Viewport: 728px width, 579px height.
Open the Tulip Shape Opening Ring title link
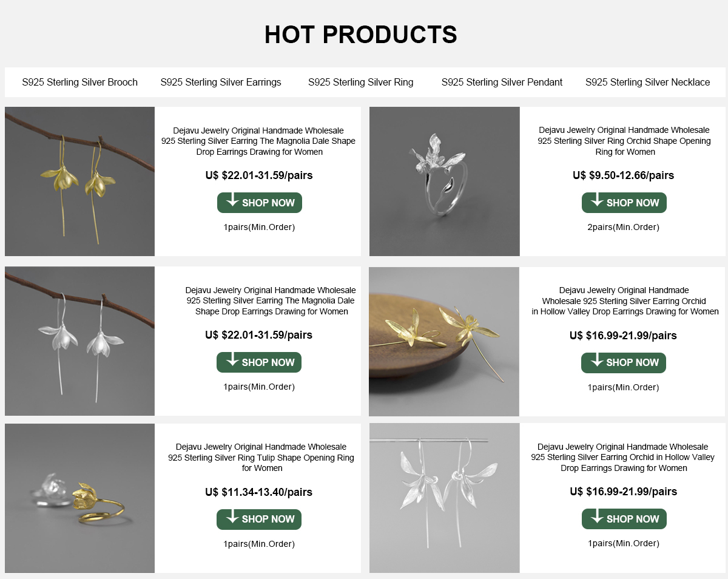point(261,458)
